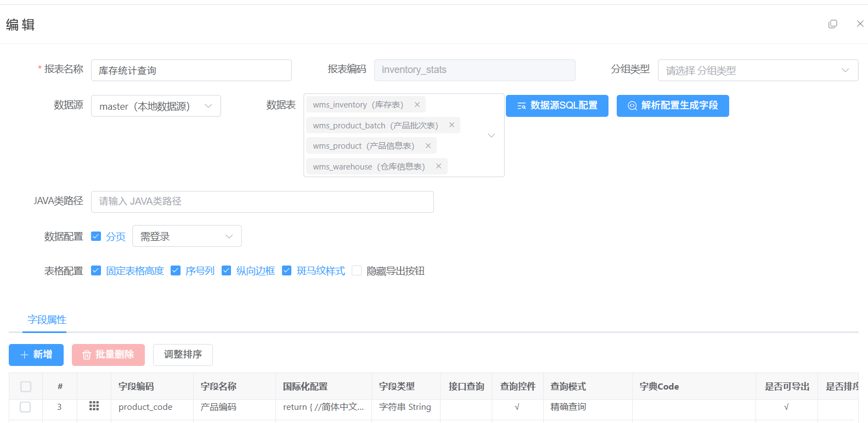Select all rows via header checkbox
The width and height of the screenshot is (868, 423).
point(26,387)
